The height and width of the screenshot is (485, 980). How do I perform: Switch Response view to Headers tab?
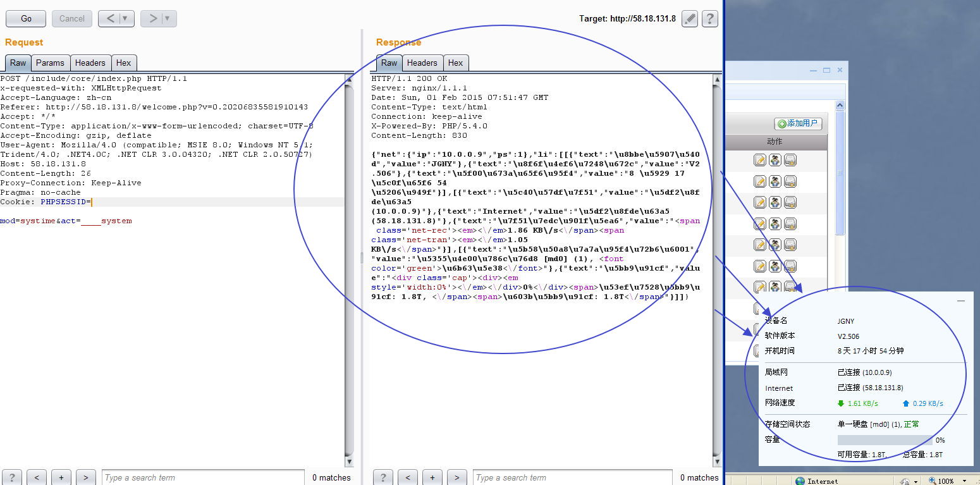[422, 63]
